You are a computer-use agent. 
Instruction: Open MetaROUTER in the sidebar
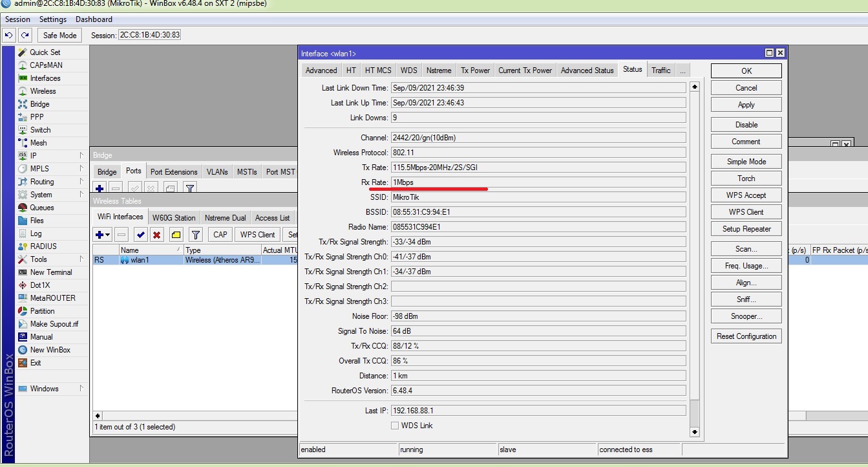click(52, 298)
